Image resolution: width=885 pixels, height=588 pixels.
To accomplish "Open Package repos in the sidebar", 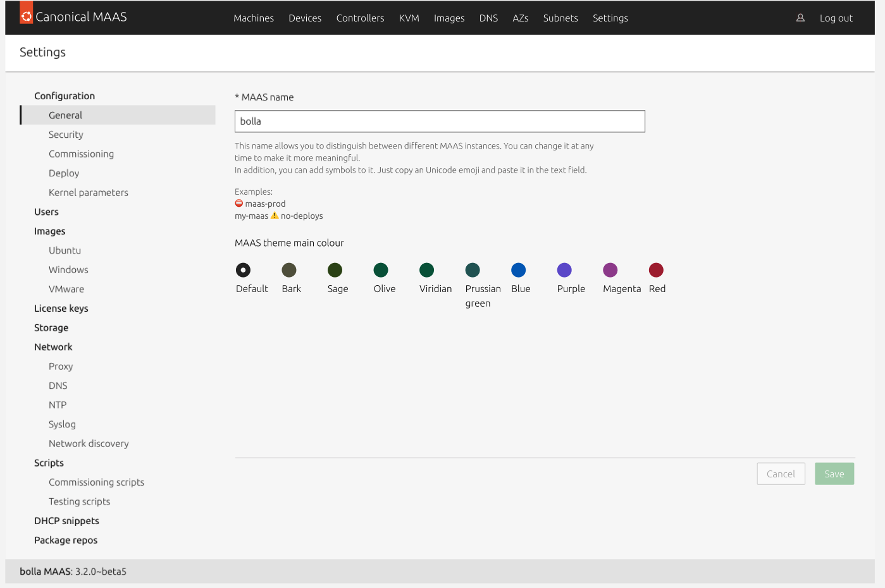I will pyautogui.click(x=66, y=541).
